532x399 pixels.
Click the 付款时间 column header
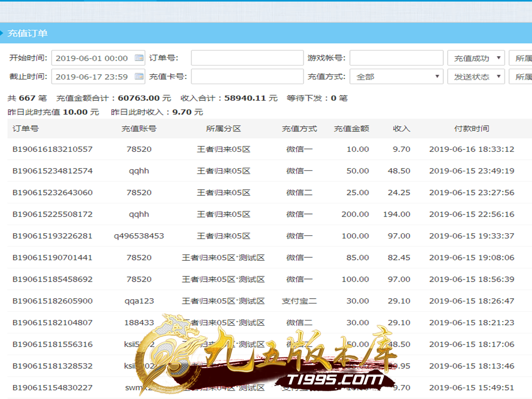[472, 129]
